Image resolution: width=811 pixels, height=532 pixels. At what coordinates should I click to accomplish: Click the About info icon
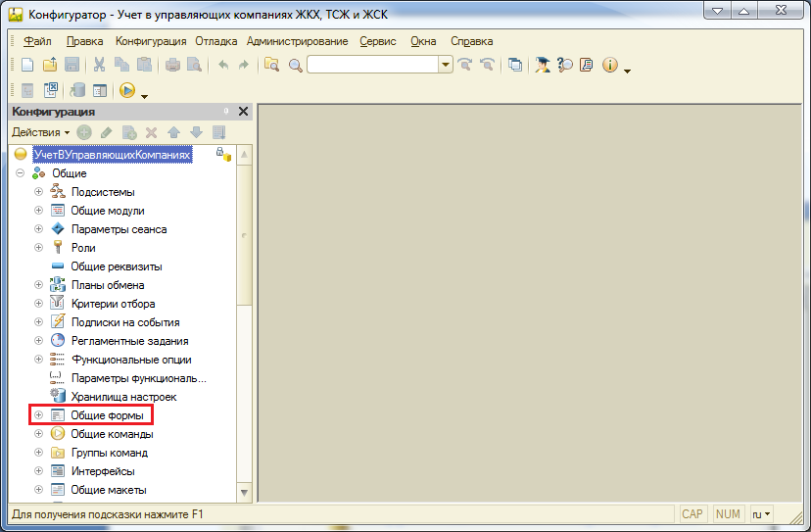pos(610,65)
